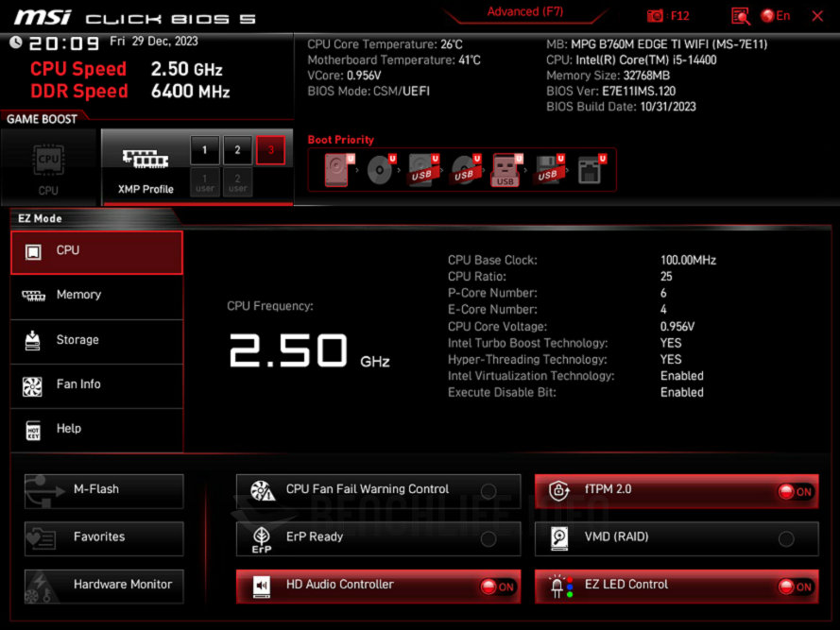840x630 pixels.
Task: Open Hardware Monitor
Action: (x=104, y=586)
